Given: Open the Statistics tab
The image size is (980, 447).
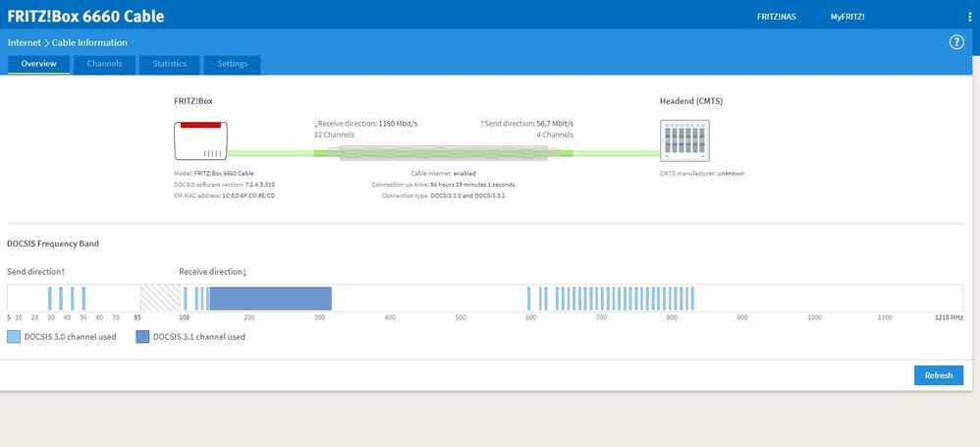Looking at the screenshot, I should point(169,64).
